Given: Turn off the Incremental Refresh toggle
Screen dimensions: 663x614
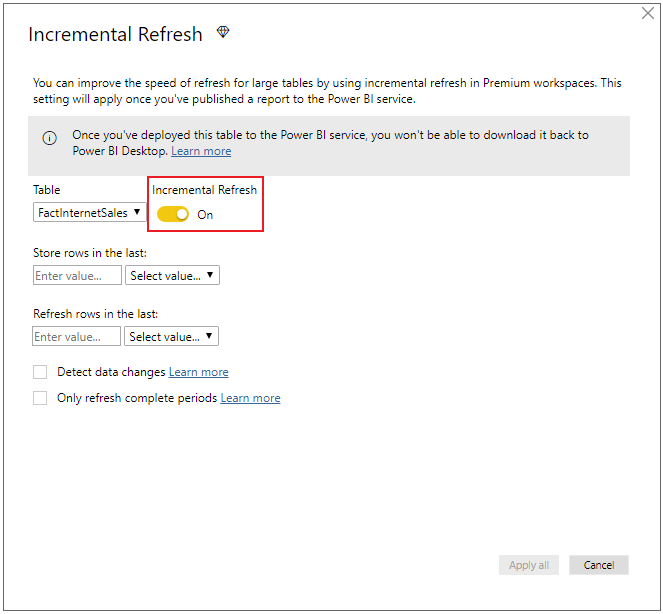Looking at the screenshot, I should [x=173, y=214].
